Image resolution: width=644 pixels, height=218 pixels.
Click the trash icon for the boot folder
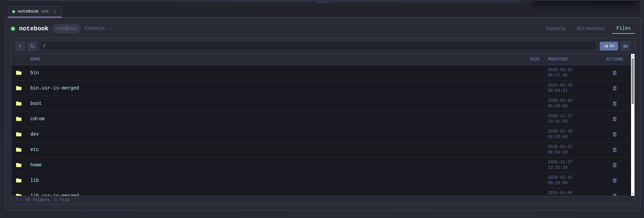(x=614, y=104)
